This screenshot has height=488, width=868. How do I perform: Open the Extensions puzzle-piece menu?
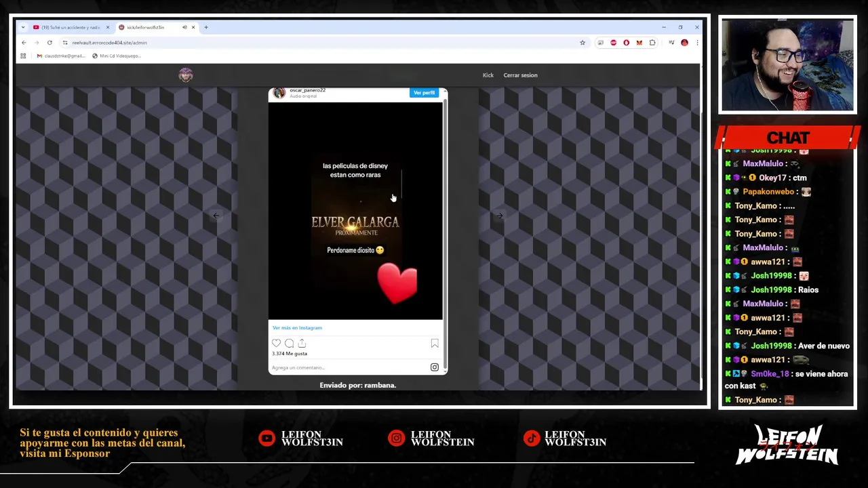click(x=652, y=43)
